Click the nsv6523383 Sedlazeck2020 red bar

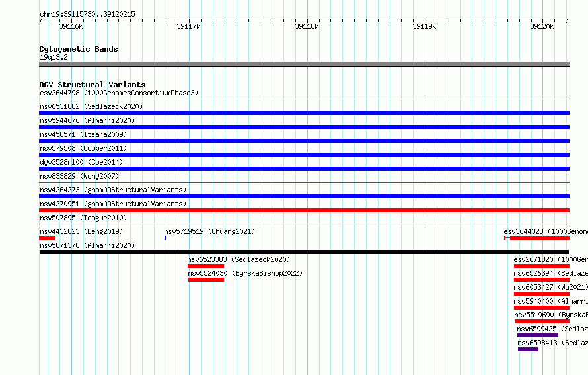[206, 266]
